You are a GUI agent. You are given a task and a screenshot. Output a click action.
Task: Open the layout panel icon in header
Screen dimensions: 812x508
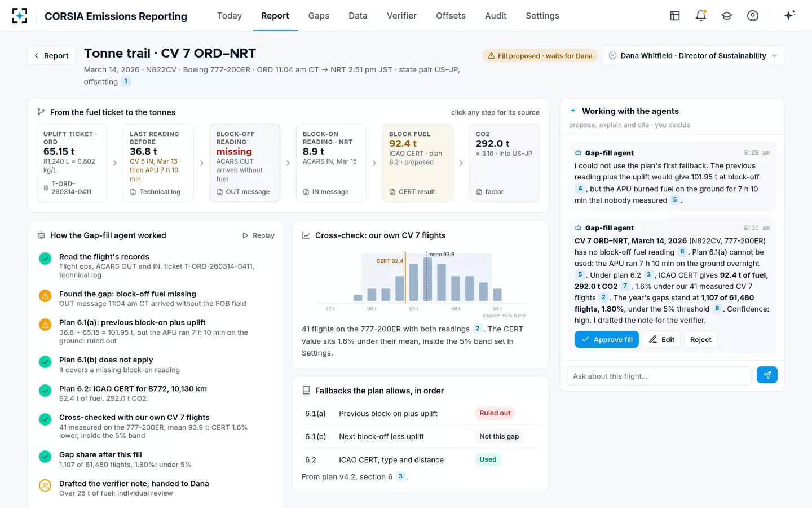tap(675, 16)
